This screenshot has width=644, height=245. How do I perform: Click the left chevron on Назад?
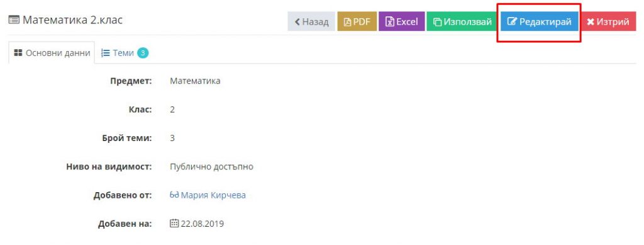(297, 22)
